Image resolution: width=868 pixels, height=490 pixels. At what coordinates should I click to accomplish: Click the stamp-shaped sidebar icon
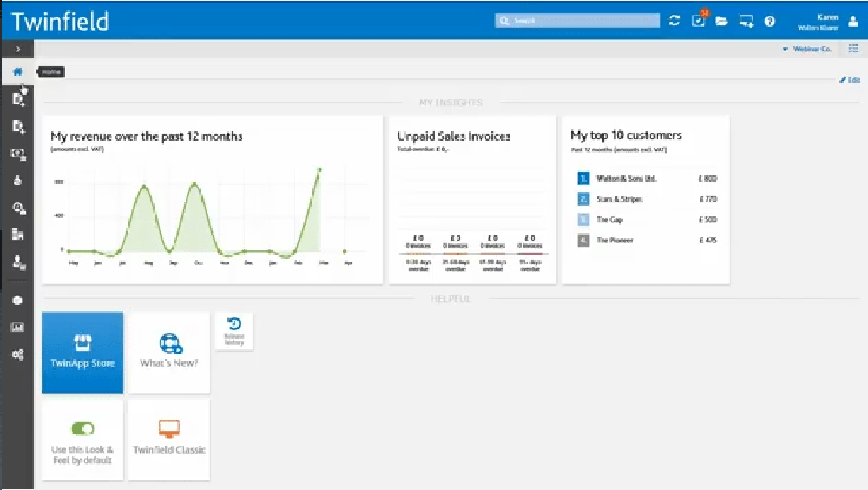17,181
